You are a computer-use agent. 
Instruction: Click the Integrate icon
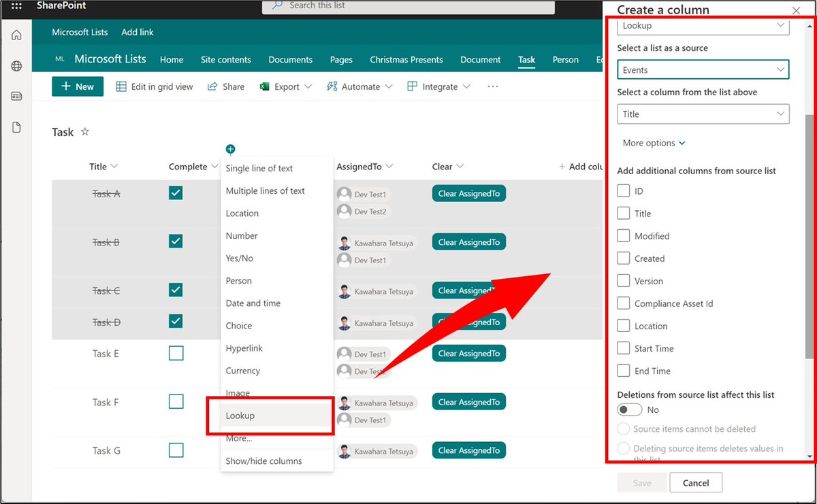pos(412,86)
